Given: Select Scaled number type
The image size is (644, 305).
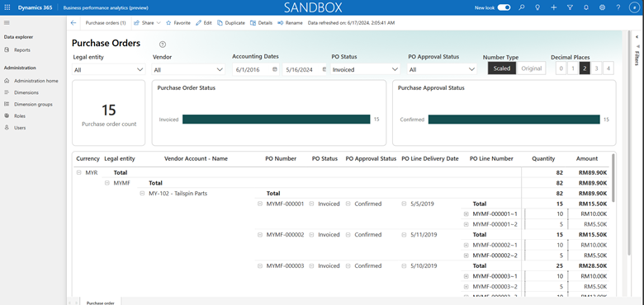Looking at the screenshot, I should pyautogui.click(x=502, y=68).
